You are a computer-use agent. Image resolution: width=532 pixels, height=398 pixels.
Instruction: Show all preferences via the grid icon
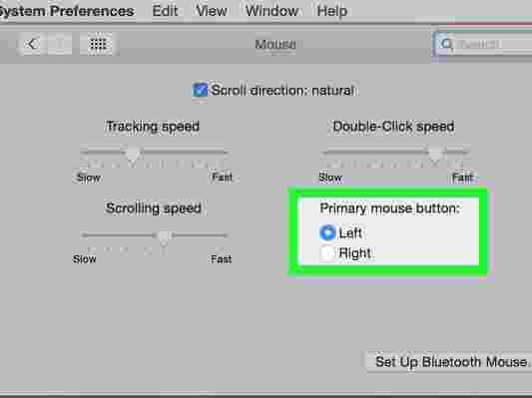[98, 44]
